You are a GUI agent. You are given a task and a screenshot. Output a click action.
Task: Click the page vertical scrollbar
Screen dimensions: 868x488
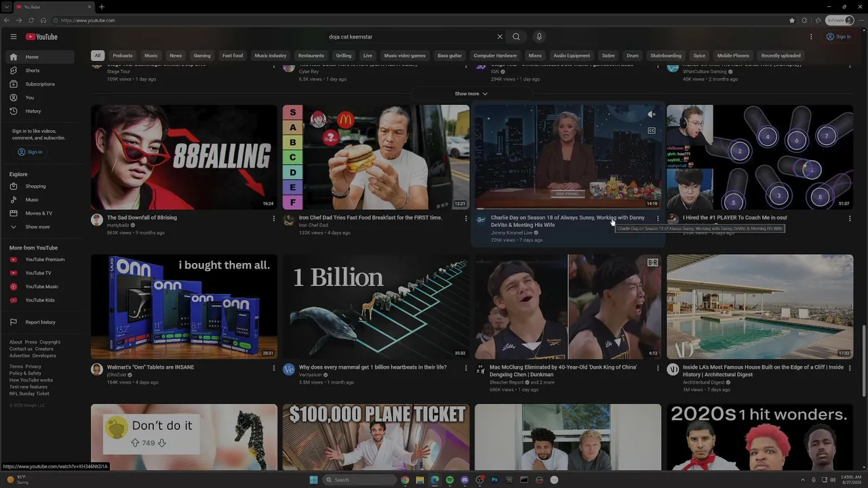click(864, 361)
